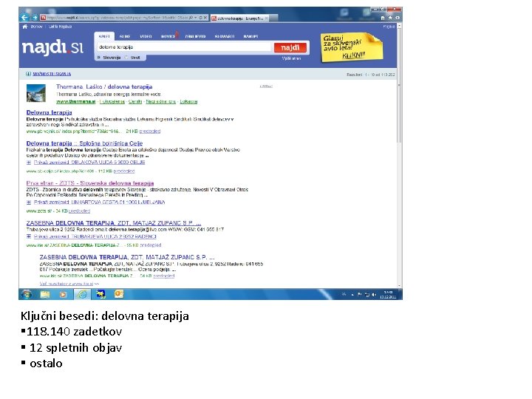Screen dimensions: 532x399
Task: Open Thermana Laško / delovna terapija result
Action: [x=104, y=87]
